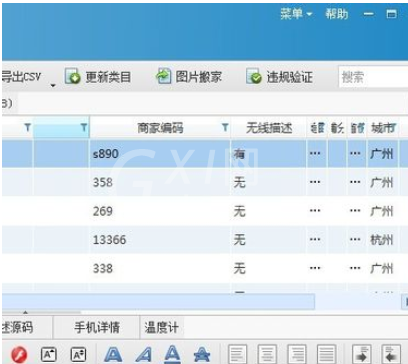Open the 帮助 menu

(337, 14)
